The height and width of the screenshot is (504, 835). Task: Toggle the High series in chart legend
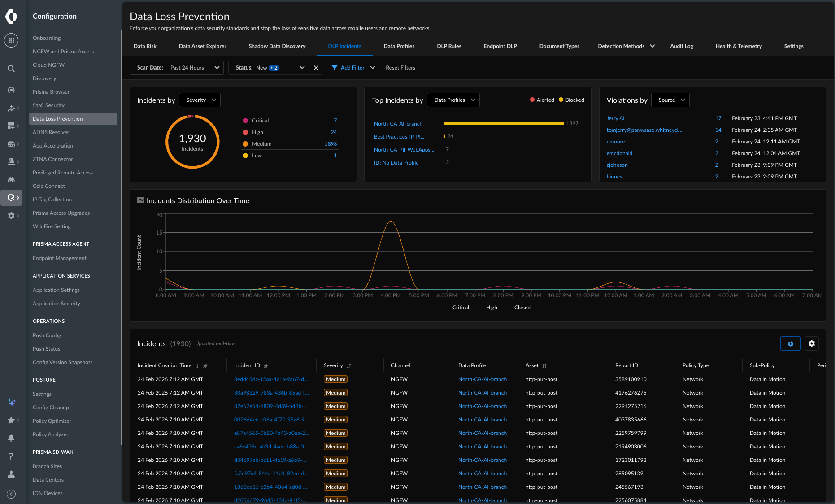coord(487,308)
